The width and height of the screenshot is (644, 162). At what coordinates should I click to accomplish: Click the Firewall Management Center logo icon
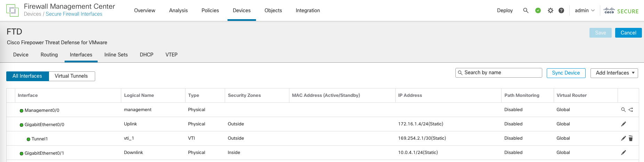[13, 10]
